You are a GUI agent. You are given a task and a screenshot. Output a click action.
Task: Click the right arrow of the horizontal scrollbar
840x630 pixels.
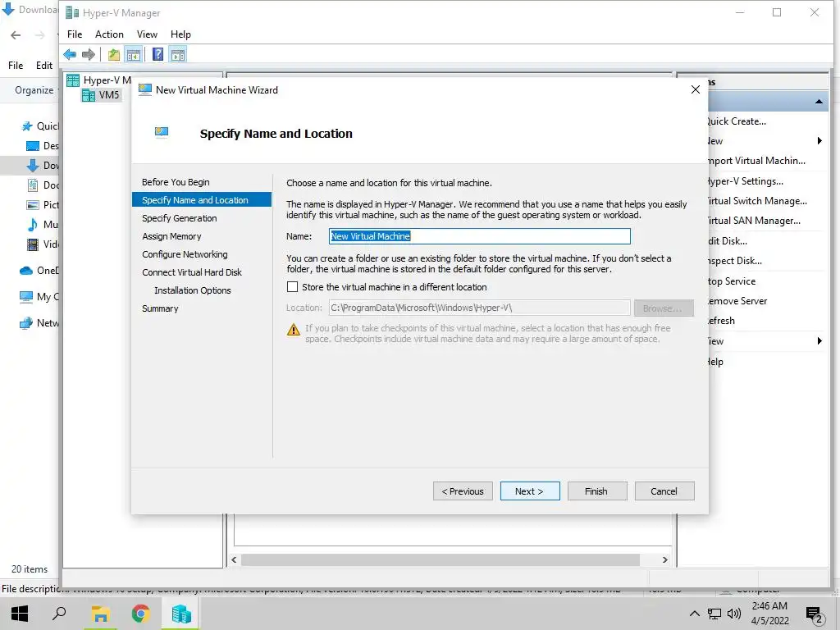[664, 559]
